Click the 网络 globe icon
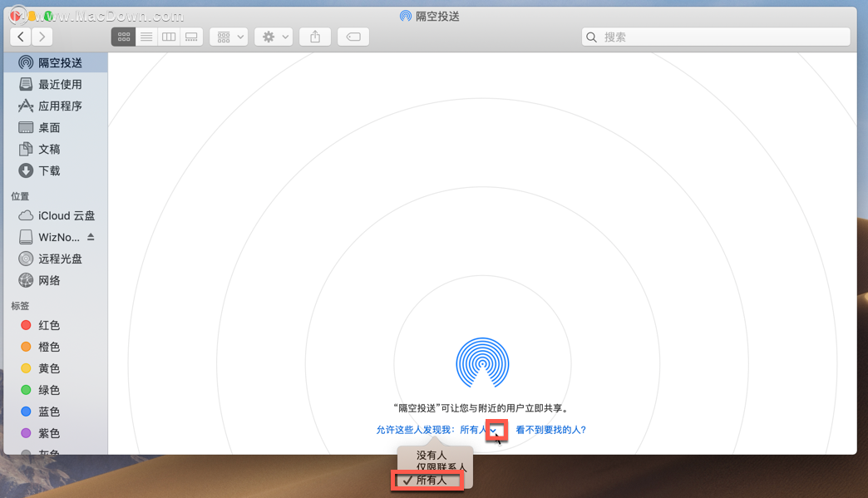This screenshot has width=868, height=498. (x=26, y=280)
